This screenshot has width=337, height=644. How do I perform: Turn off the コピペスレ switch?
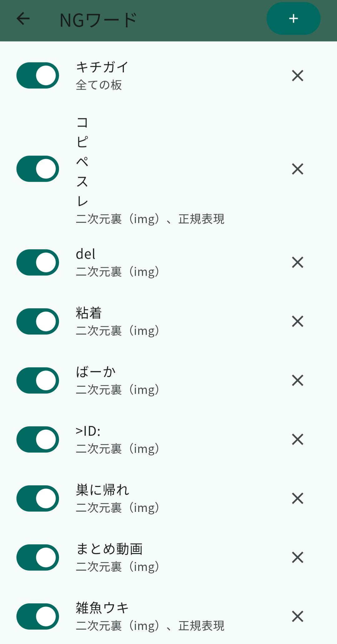point(38,169)
